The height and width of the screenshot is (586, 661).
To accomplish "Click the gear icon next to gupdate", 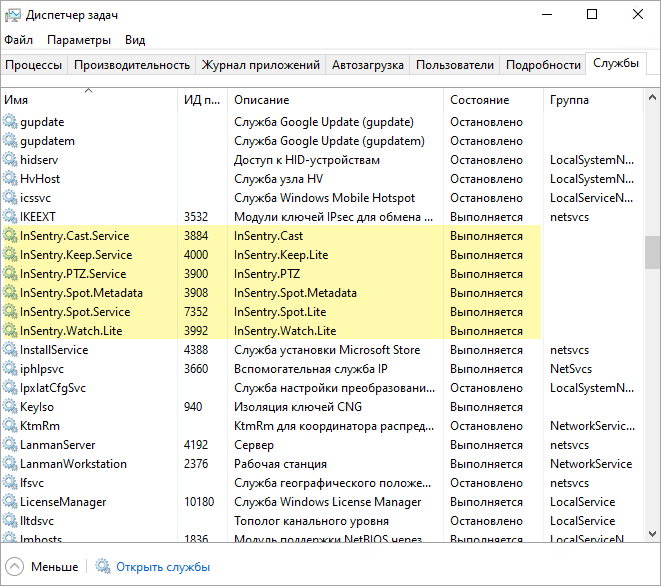I will coord(10,121).
